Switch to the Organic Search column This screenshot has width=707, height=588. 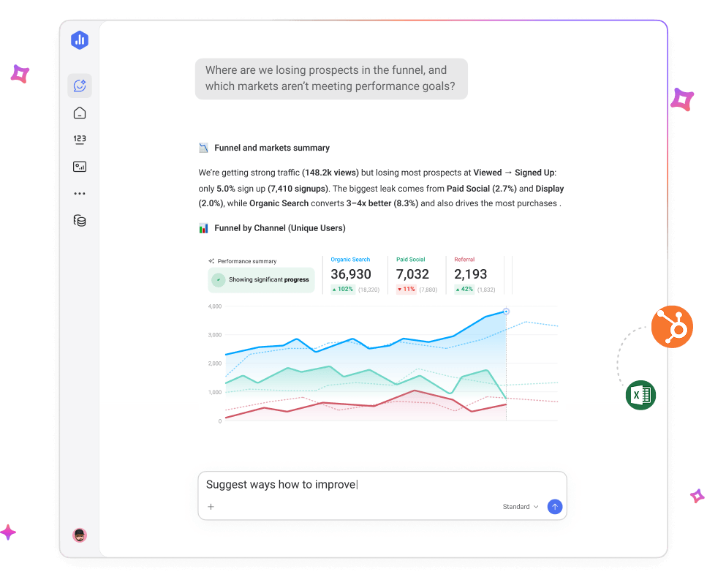(356, 274)
